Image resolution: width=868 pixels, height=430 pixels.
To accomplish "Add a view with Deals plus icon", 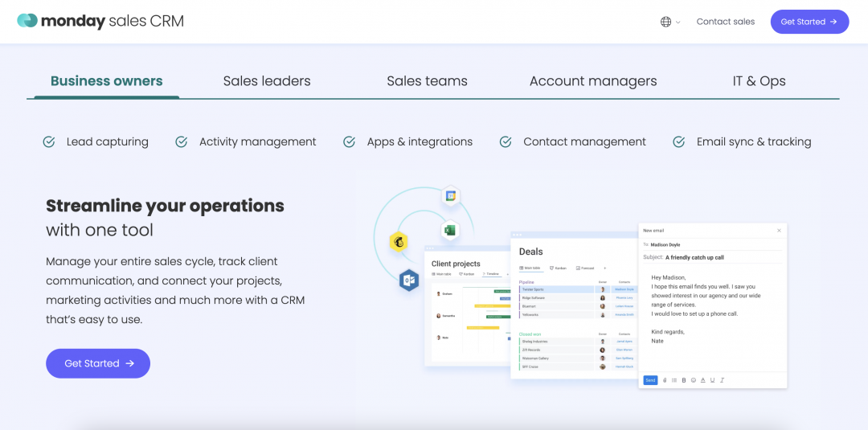I will [x=604, y=268].
